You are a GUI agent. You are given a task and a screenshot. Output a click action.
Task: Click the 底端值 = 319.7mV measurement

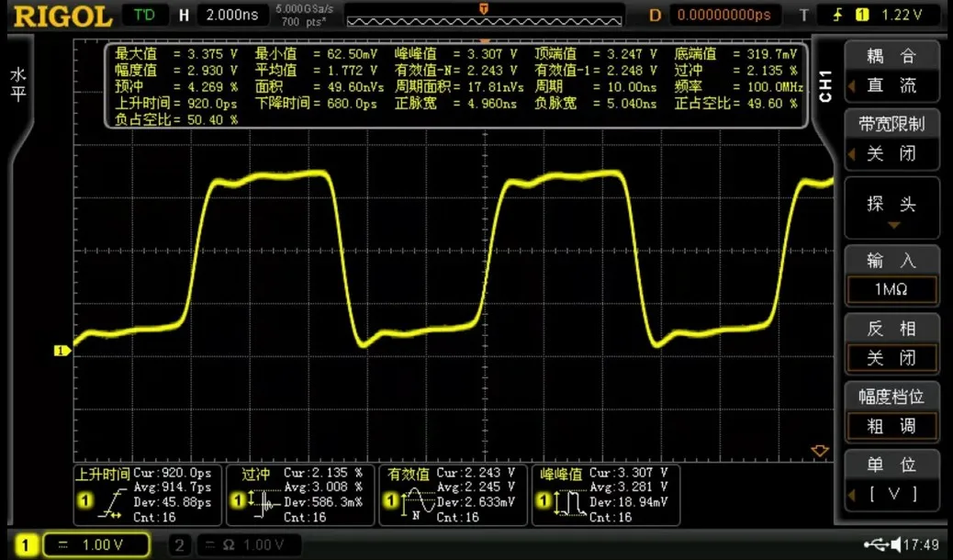tap(736, 54)
